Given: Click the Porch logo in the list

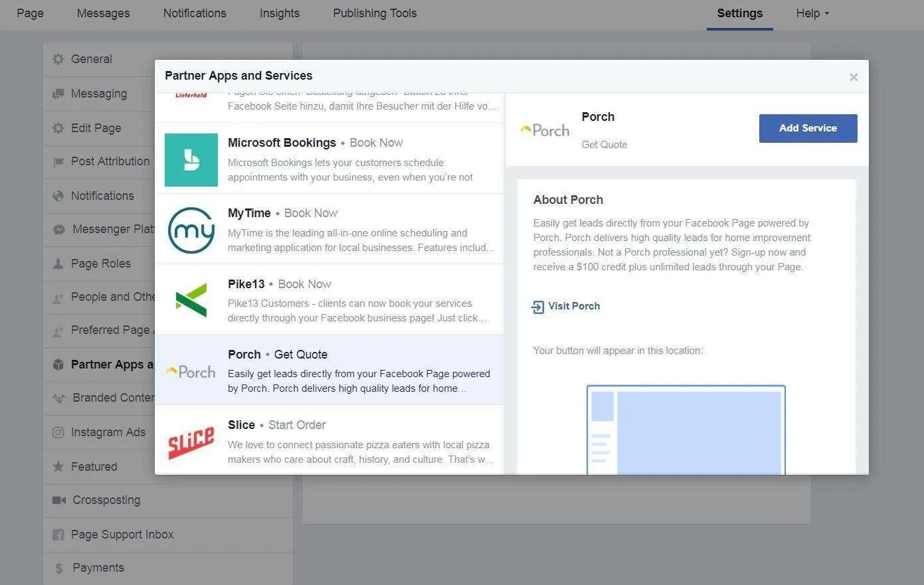Looking at the screenshot, I should (191, 372).
